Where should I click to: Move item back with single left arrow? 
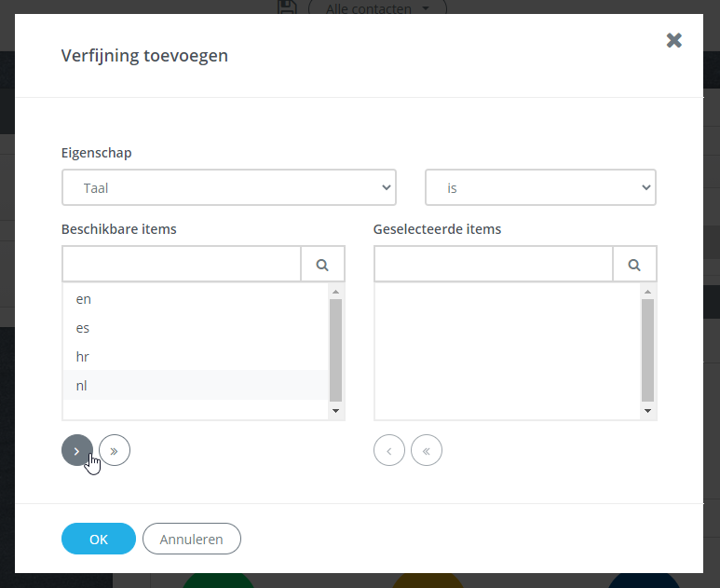coord(389,450)
